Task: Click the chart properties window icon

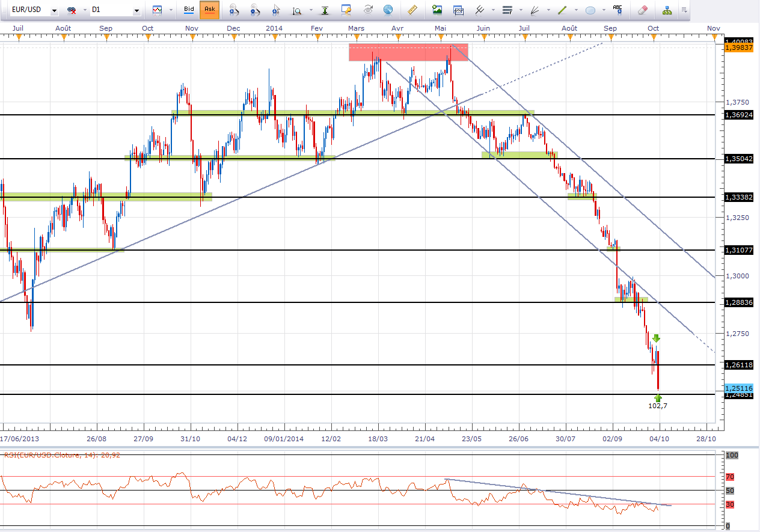Action: [346, 10]
